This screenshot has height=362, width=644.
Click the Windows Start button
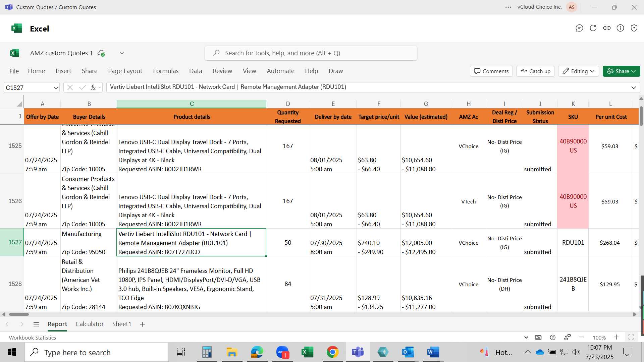[12, 352]
